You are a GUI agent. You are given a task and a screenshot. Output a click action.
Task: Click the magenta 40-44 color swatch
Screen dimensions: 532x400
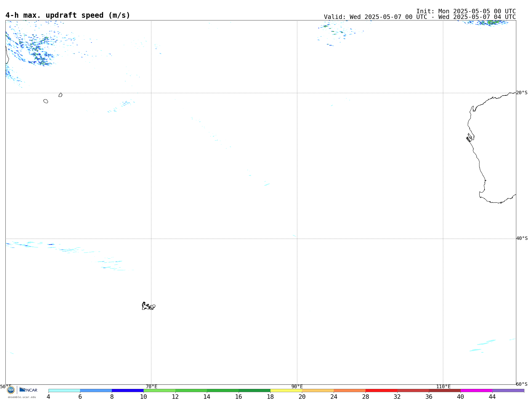click(x=476, y=391)
